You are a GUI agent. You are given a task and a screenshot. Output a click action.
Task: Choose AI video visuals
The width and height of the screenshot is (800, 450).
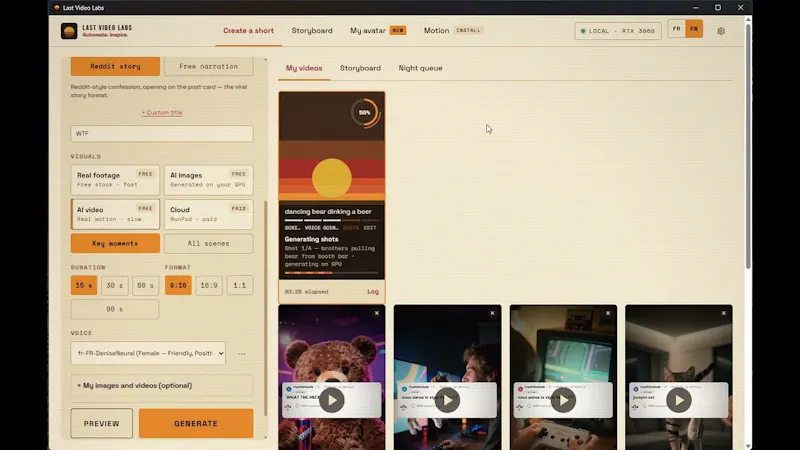[115, 214]
